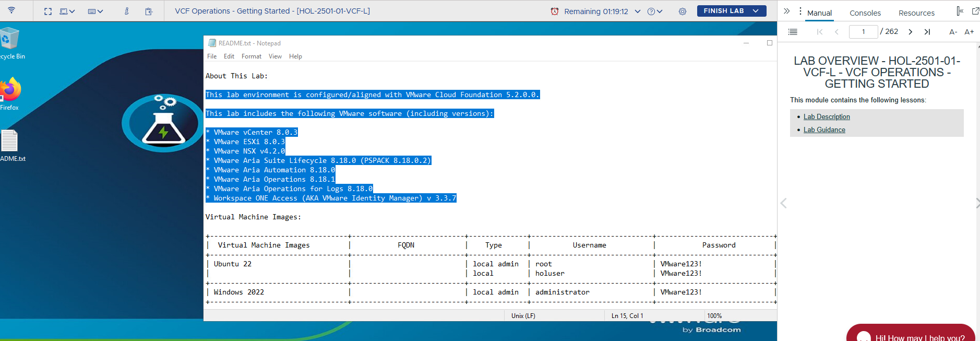Pop out the manual in a new window
Image resolution: width=980 pixels, height=341 pixels.
coord(975,10)
